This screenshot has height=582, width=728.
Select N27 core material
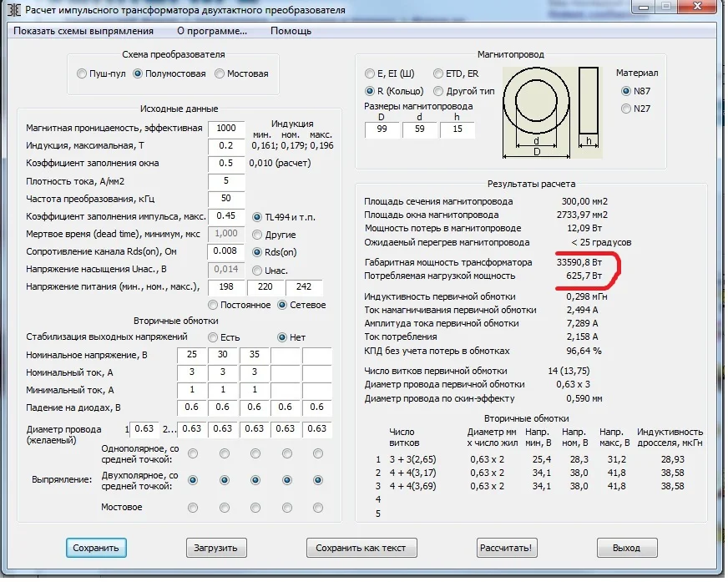[626, 109]
